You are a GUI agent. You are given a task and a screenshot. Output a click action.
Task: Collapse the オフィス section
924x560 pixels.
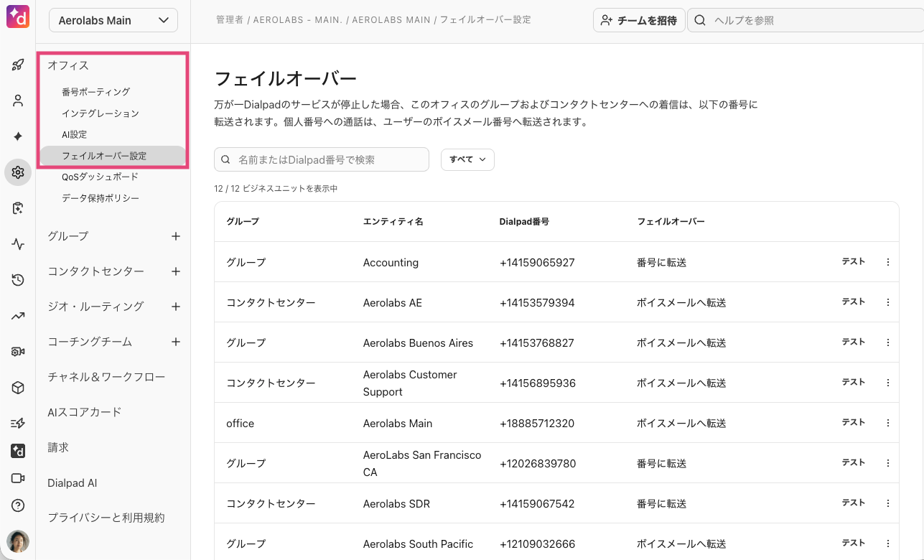coord(68,65)
